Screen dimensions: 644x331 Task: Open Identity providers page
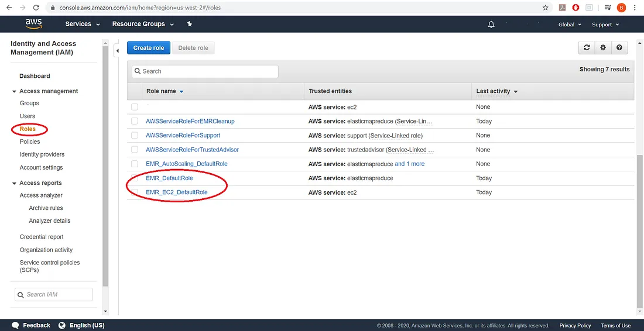42,154
